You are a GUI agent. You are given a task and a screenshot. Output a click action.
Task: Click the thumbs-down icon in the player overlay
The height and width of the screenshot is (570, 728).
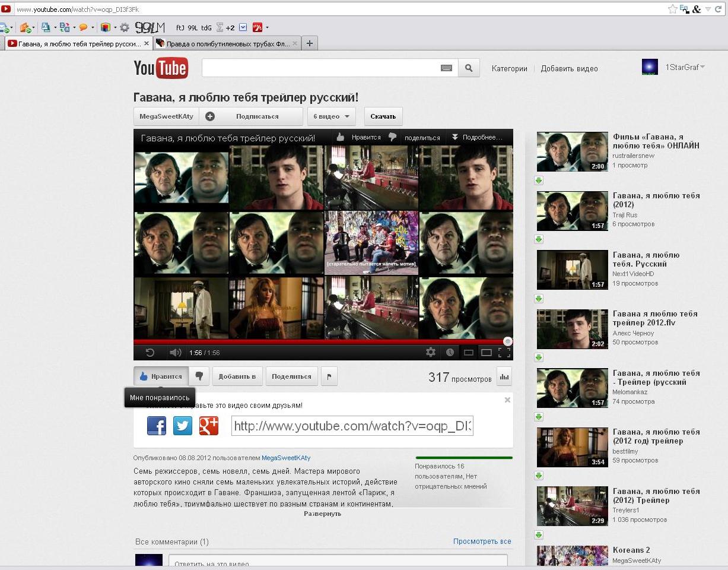pos(392,137)
